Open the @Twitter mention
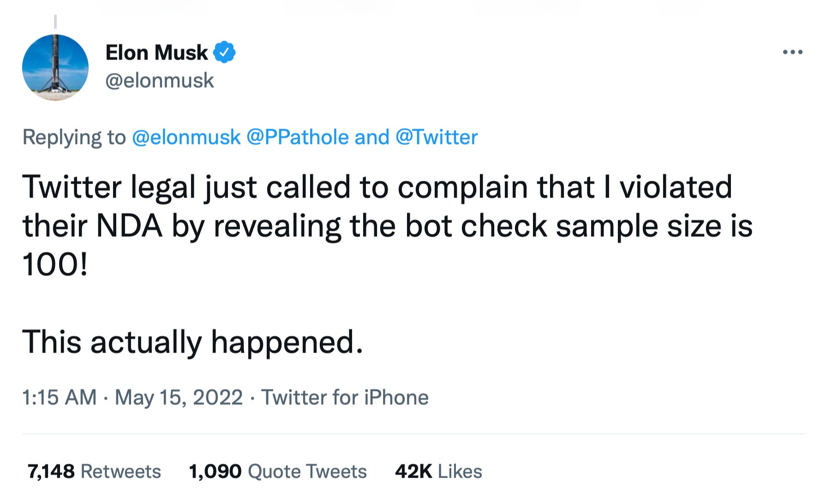 click(x=437, y=137)
